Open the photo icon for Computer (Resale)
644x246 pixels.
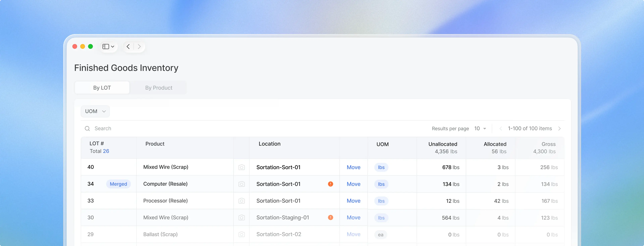click(x=241, y=184)
